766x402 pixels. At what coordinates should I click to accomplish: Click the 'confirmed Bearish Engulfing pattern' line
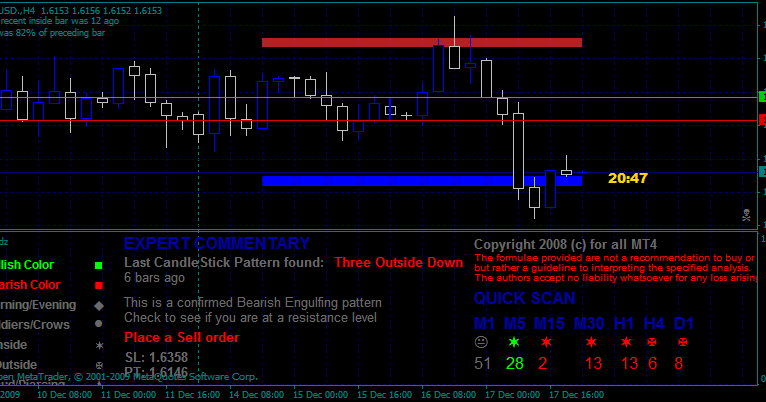click(253, 303)
